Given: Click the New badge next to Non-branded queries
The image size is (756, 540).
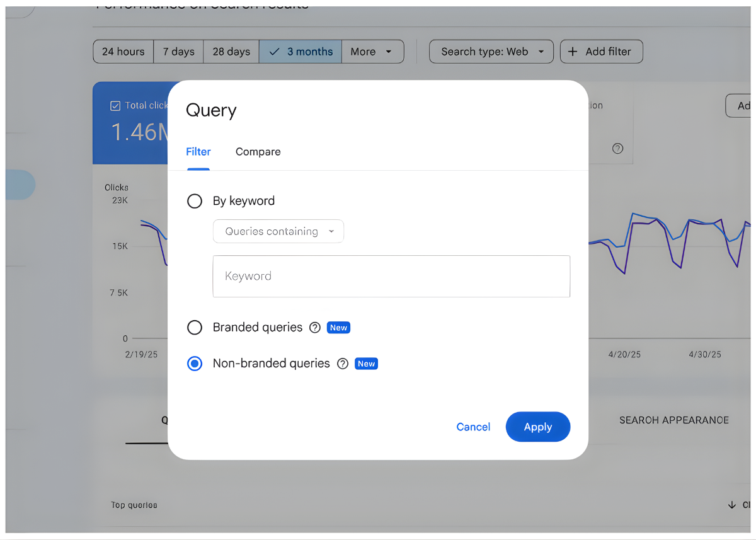Looking at the screenshot, I should click(366, 364).
